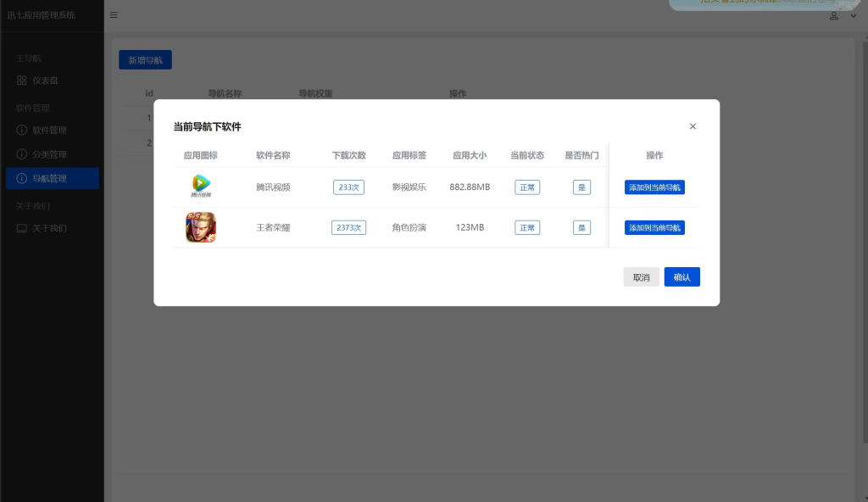
Task: Click the 2373次 download count tag
Action: pos(348,228)
